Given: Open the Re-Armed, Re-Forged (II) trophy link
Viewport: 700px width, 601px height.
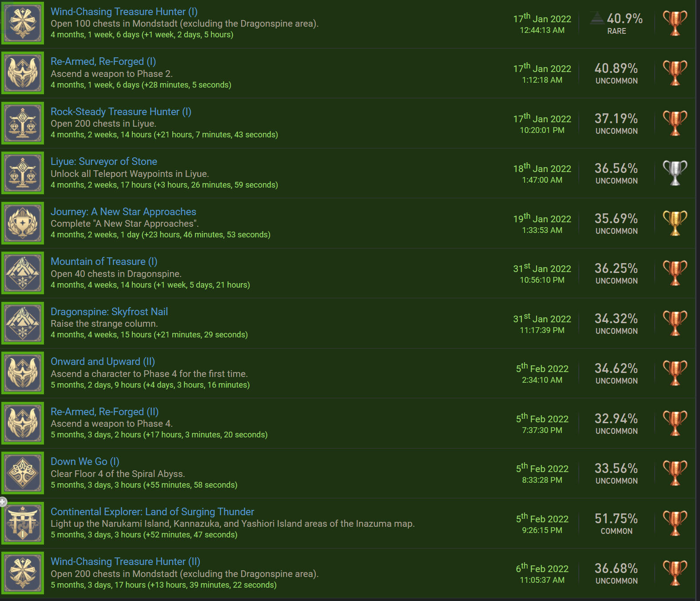Looking at the screenshot, I should coord(104,412).
